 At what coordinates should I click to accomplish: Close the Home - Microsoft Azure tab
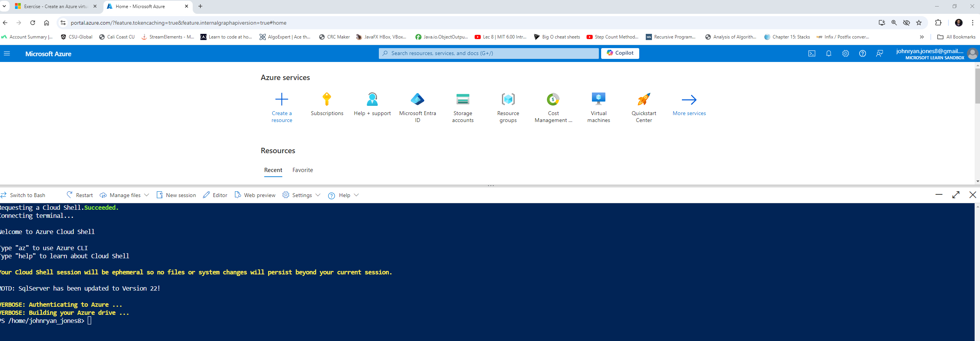click(187, 7)
